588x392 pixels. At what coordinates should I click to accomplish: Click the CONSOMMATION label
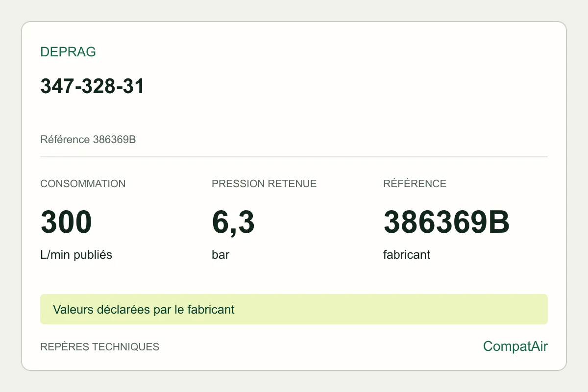[83, 184]
